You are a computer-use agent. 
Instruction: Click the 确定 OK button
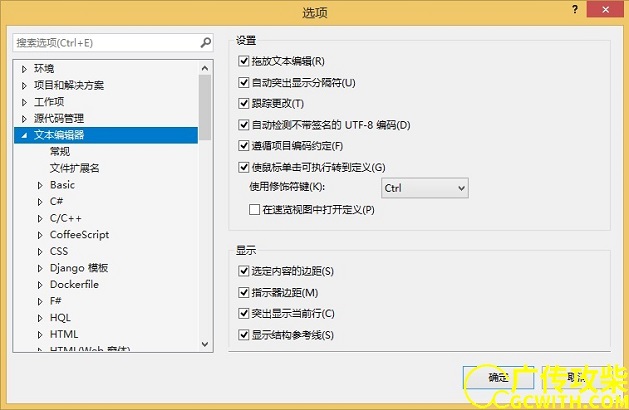498,378
